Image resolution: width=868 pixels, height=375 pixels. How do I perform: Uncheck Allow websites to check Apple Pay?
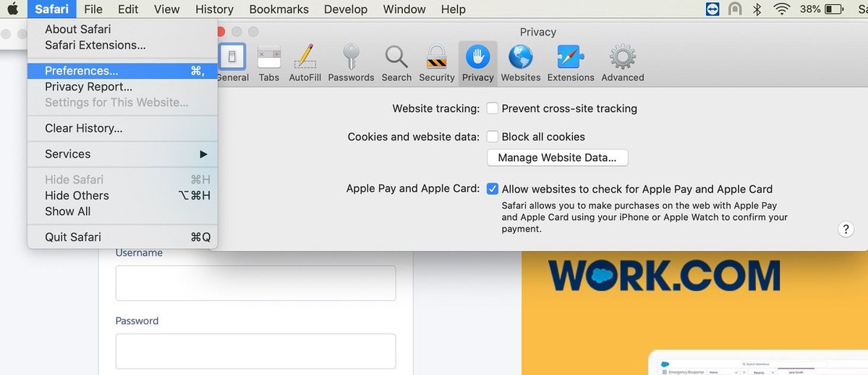pyautogui.click(x=493, y=189)
